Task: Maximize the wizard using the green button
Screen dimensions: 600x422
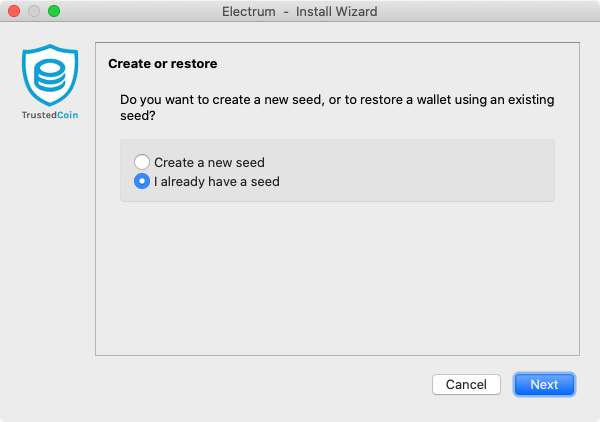Action: (54, 11)
